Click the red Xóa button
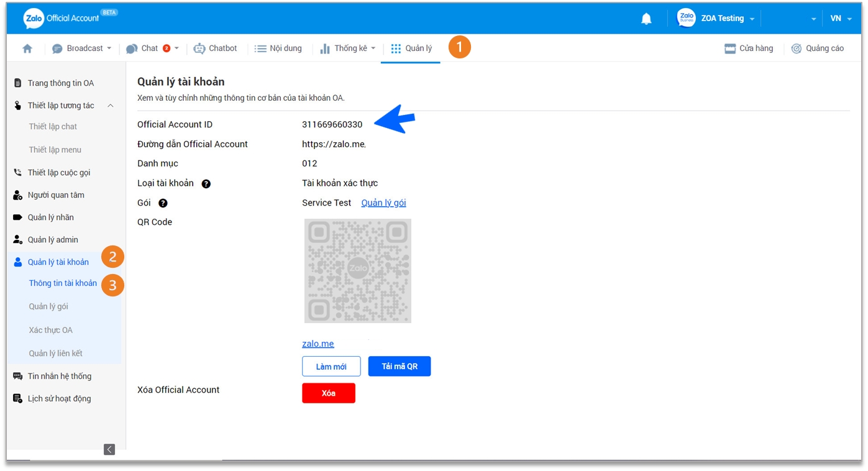Image resolution: width=868 pixels, height=471 pixels. coord(328,393)
